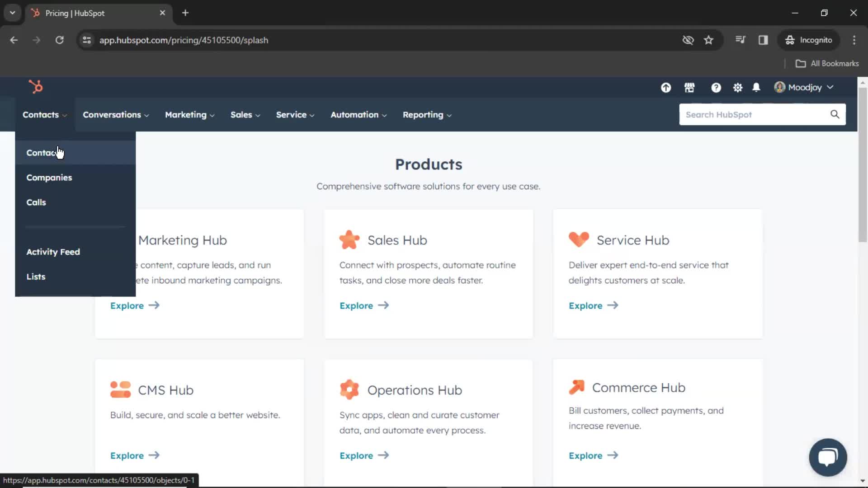Image resolution: width=868 pixels, height=488 pixels.
Task: Explore the CMS Hub
Action: click(x=135, y=455)
